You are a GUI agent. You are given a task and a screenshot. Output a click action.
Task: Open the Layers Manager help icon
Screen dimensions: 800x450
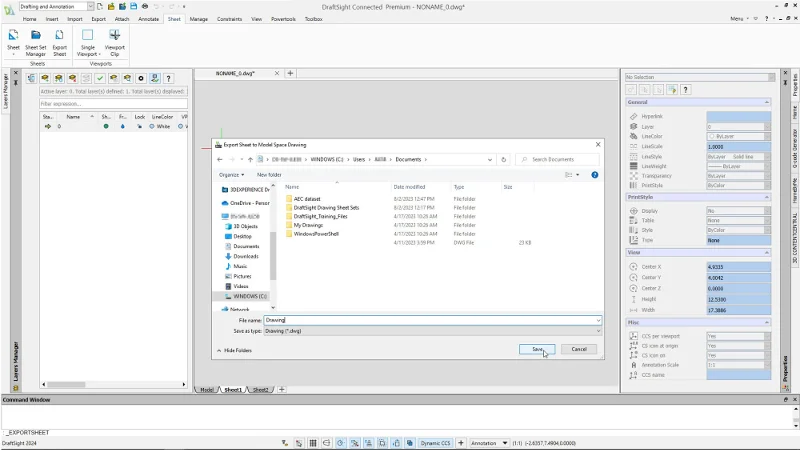point(168,78)
